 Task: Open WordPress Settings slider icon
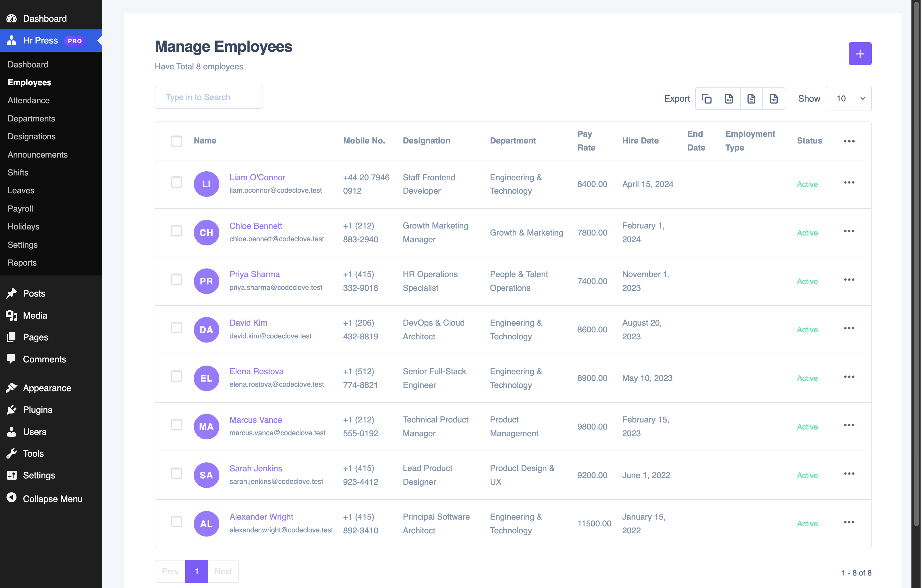coord(12,475)
